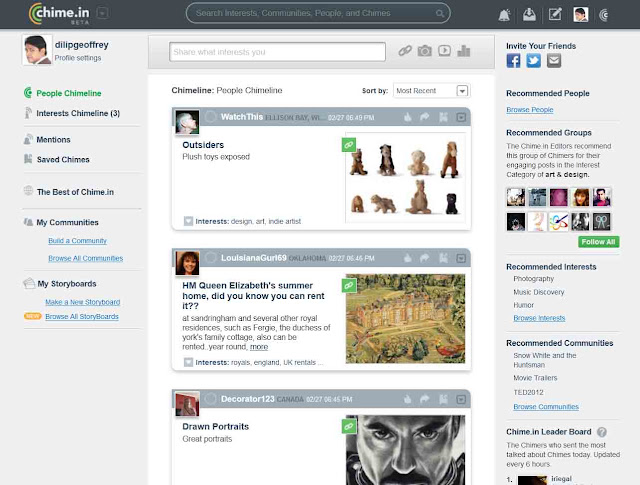This screenshot has height=485, width=640.
Task: Click the Follow All button
Action: [x=598, y=242]
